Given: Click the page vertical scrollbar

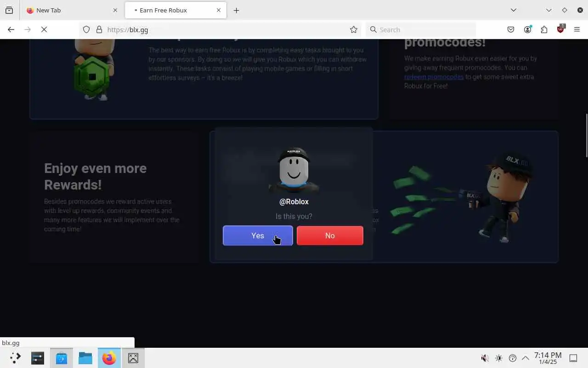Looking at the screenshot, I should pyautogui.click(x=586, y=135).
